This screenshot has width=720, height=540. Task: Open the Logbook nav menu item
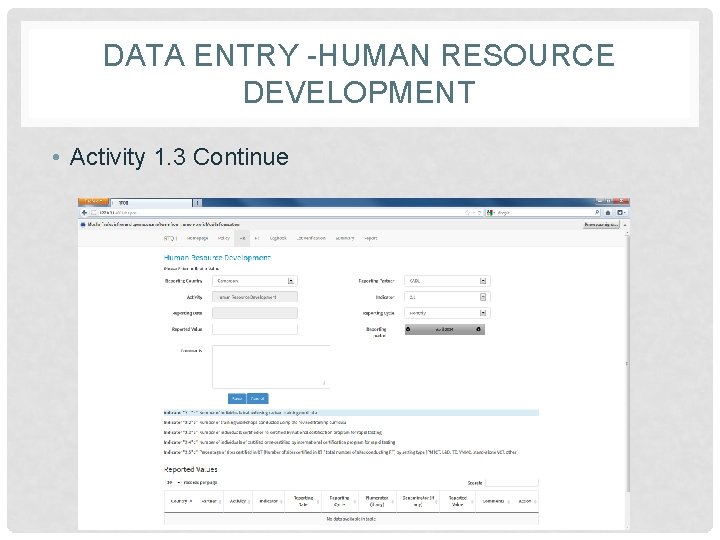(278, 238)
